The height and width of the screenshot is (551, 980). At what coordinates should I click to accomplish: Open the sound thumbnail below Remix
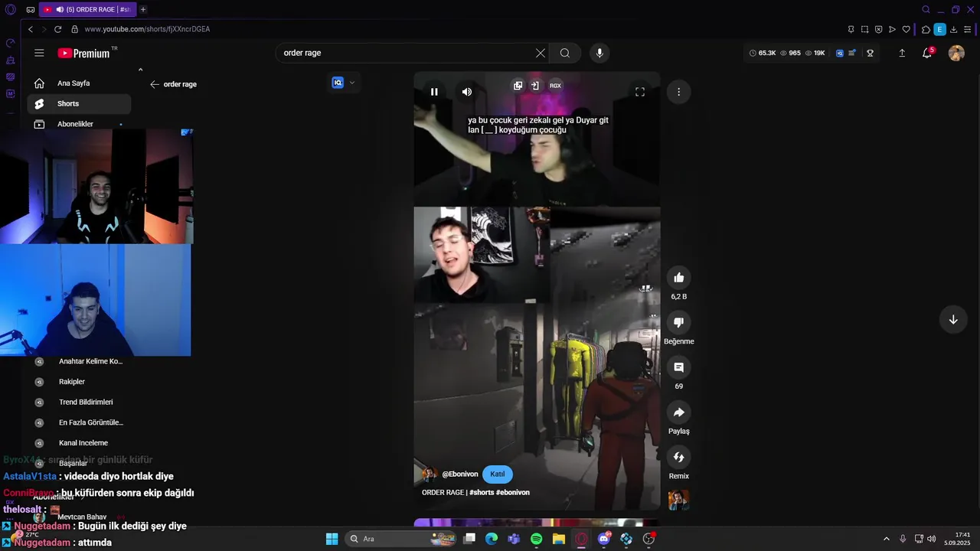[x=678, y=500]
